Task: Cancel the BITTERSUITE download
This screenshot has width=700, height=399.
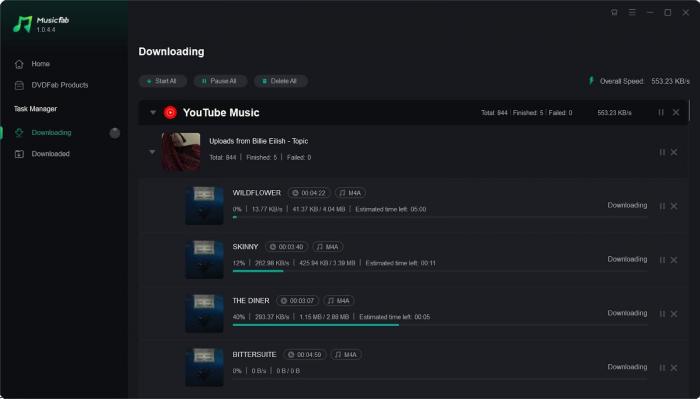Action: tap(674, 368)
